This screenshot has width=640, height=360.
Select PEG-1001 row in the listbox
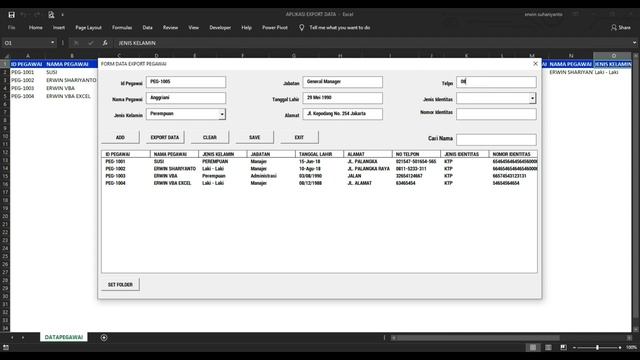[x=319, y=162]
